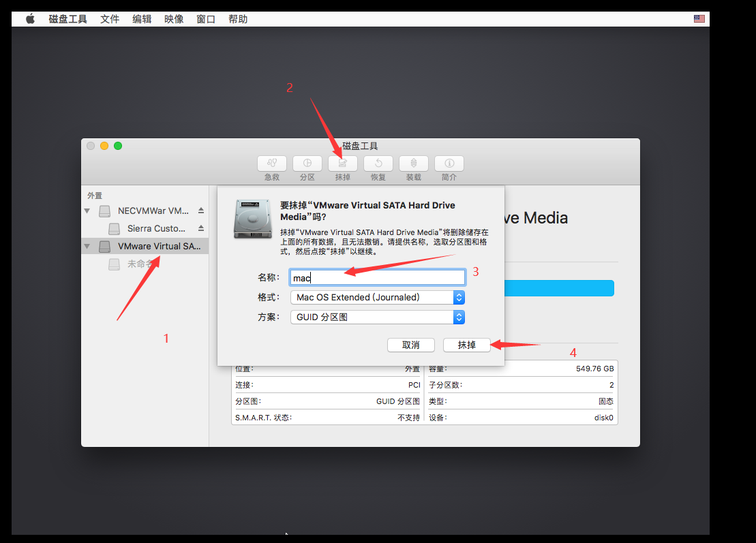Open the 方案 scheme dropdown
The width and height of the screenshot is (756, 543).
click(x=378, y=317)
